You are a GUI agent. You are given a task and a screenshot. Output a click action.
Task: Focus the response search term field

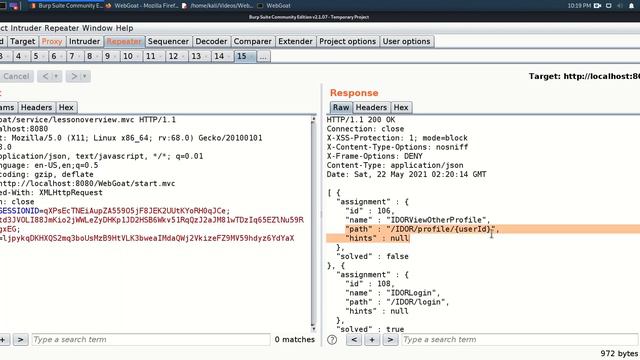[x=520, y=339]
